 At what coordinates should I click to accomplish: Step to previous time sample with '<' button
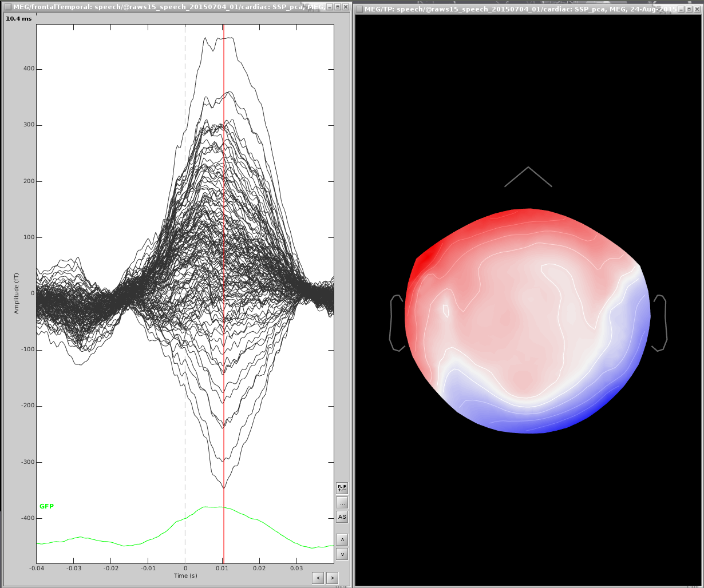[x=319, y=578]
